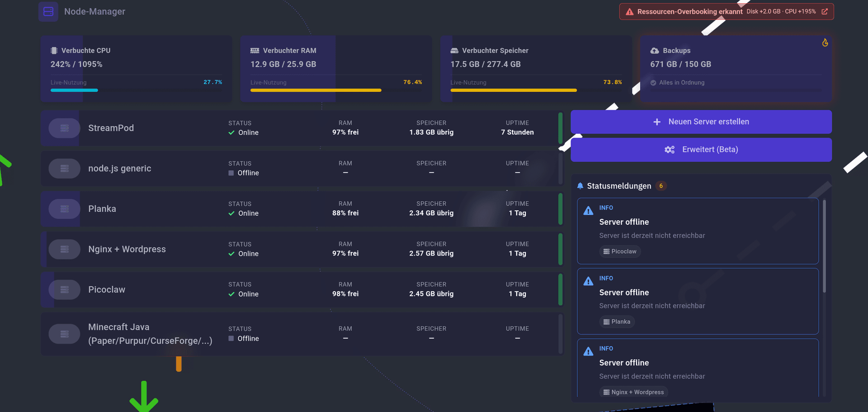
Task: Open the external link icon in overbooking alert
Action: 825,12
